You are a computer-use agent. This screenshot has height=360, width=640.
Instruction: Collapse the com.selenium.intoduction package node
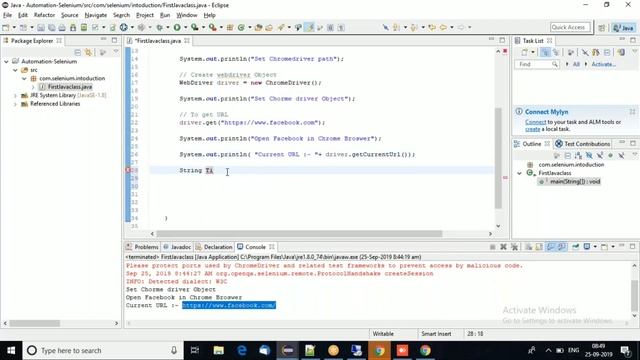point(24,78)
